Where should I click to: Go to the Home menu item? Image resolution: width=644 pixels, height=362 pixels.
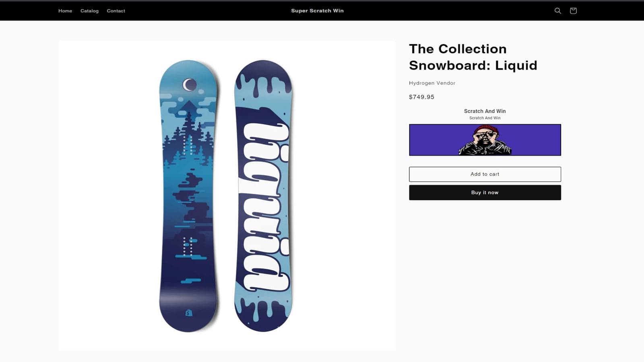[65, 11]
